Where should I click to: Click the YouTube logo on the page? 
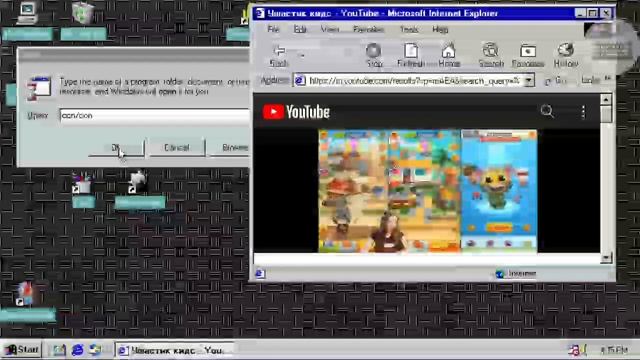coord(296,112)
